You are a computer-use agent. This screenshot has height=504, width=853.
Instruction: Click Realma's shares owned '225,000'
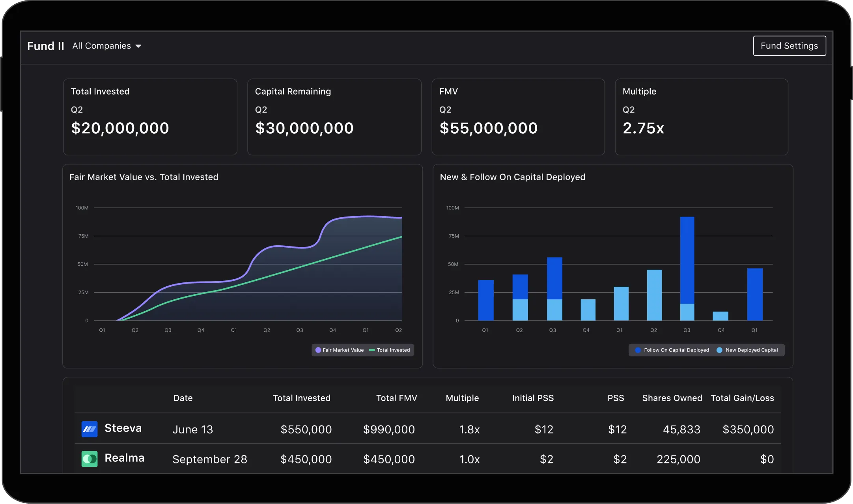[678, 459]
